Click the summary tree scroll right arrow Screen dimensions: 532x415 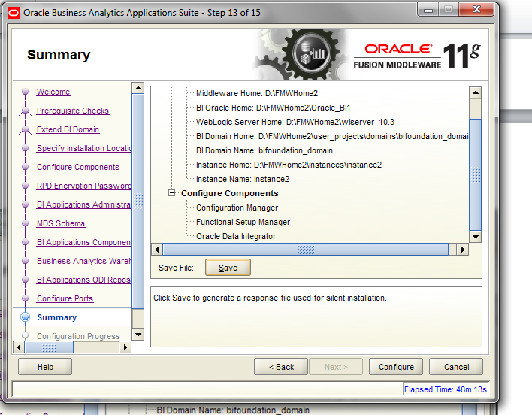pos(463,250)
